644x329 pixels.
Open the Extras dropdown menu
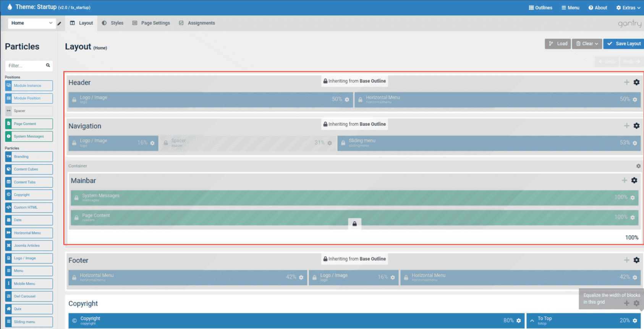[x=628, y=8]
